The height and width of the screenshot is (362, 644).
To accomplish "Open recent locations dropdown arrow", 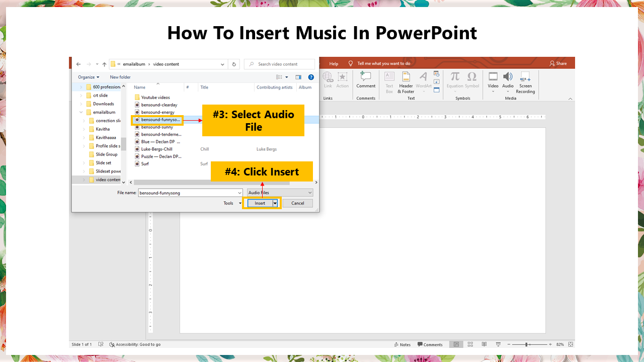I will click(97, 64).
